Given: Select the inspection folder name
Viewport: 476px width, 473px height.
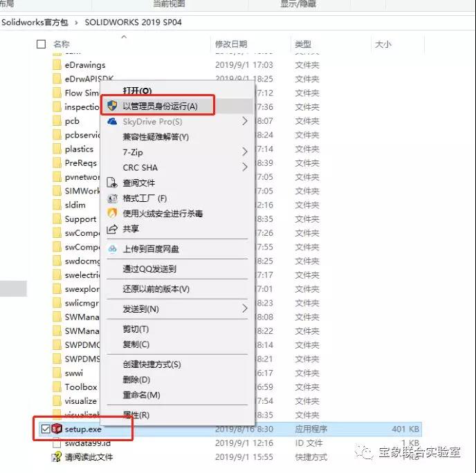Looking at the screenshot, I should [82, 106].
